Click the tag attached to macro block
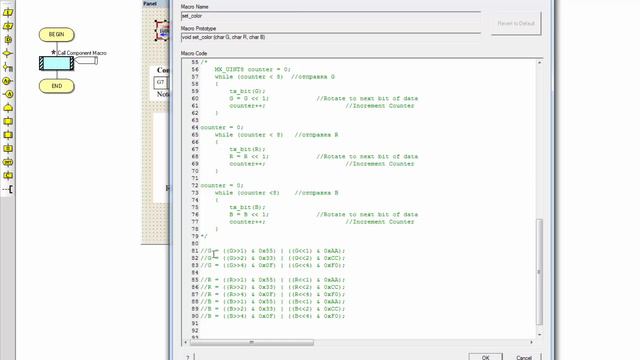This screenshot has height=360, width=640. click(87, 61)
